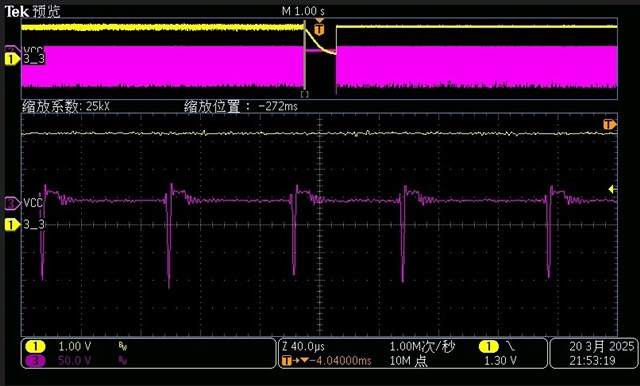The height and width of the screenshot is (386, 640).
Task: Click the yellow channel 1 badge in readout
Action: [35, 347]
